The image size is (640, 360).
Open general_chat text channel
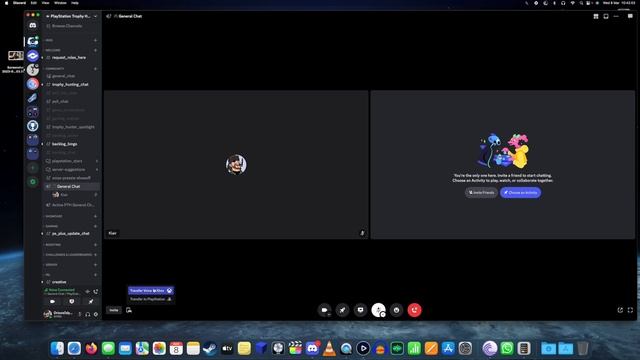click(63, 76)
